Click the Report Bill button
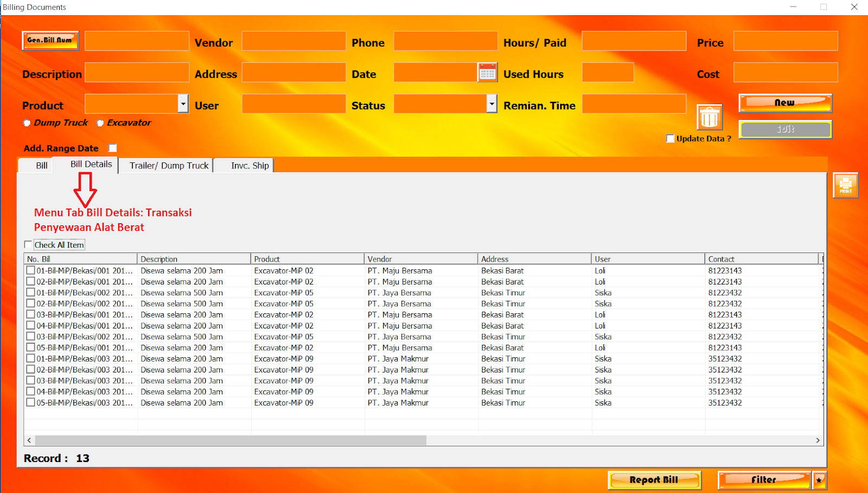Image resolution: width=868 pixels, height=493 pixels. [x=654, y=480]
